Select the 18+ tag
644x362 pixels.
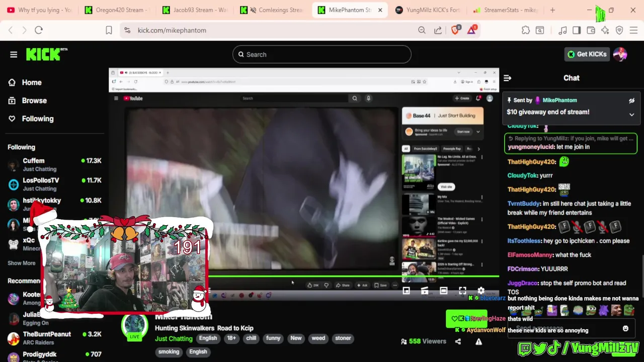(231, 338)
